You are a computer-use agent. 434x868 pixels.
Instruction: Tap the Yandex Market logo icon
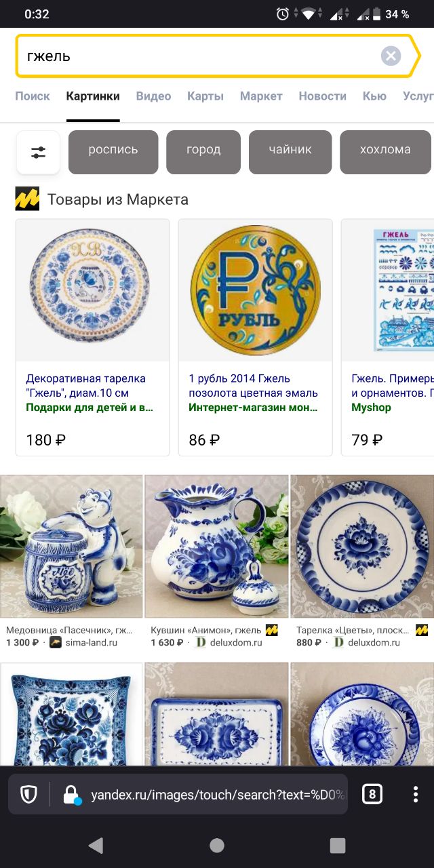pos(27,199)
